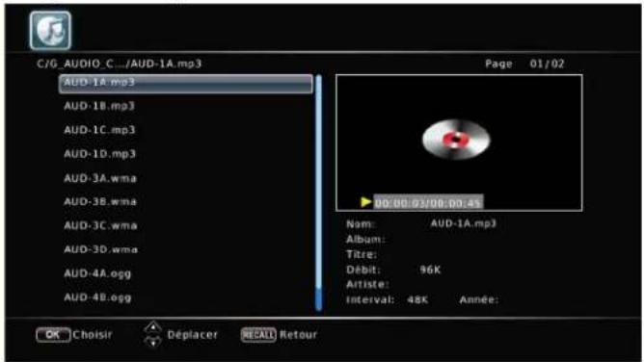Select the file AUD-1A.mp3 in the list
This screenshot has height=362, width=644.
[186, 83]
